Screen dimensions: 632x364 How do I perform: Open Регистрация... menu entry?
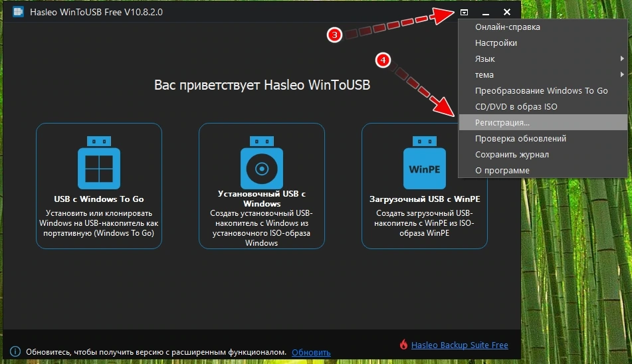(543, 122)
